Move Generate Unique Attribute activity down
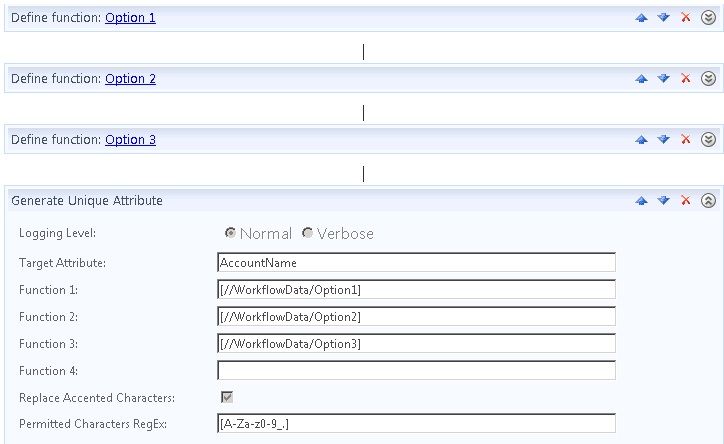 664,200
